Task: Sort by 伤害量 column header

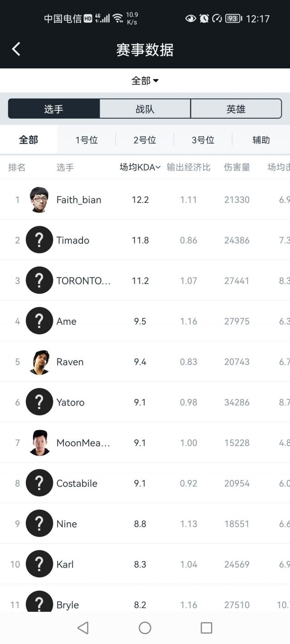Action: tap(237, 168)
